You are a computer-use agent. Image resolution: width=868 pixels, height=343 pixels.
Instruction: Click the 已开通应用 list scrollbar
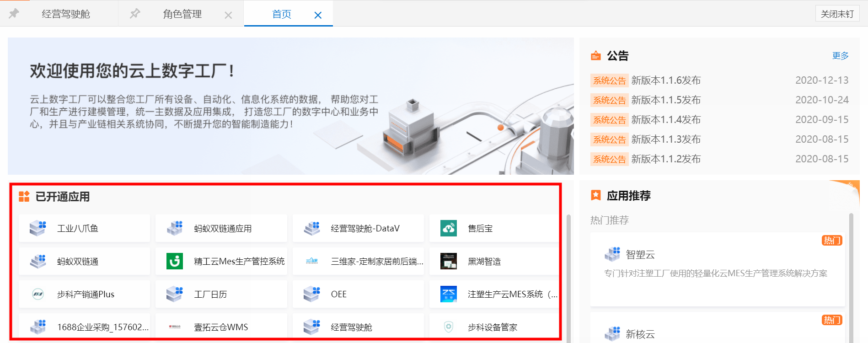pos(568,278)
